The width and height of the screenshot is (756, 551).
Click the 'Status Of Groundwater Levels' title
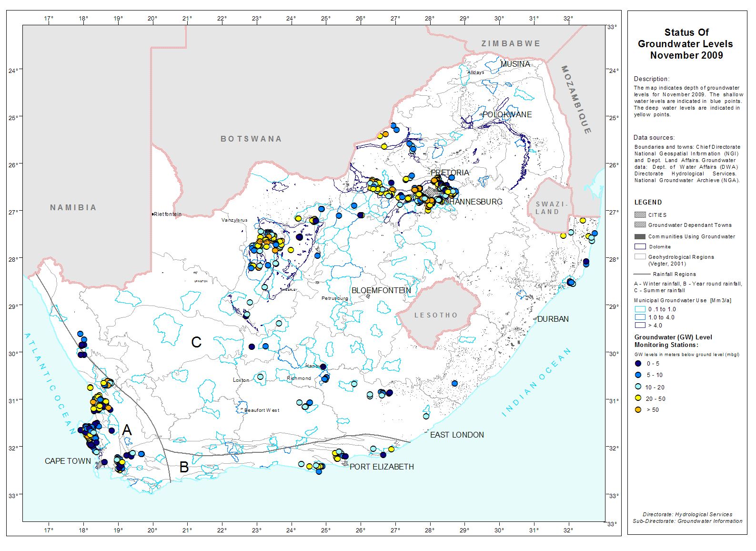pyautogui.click(x=686, y=44)
